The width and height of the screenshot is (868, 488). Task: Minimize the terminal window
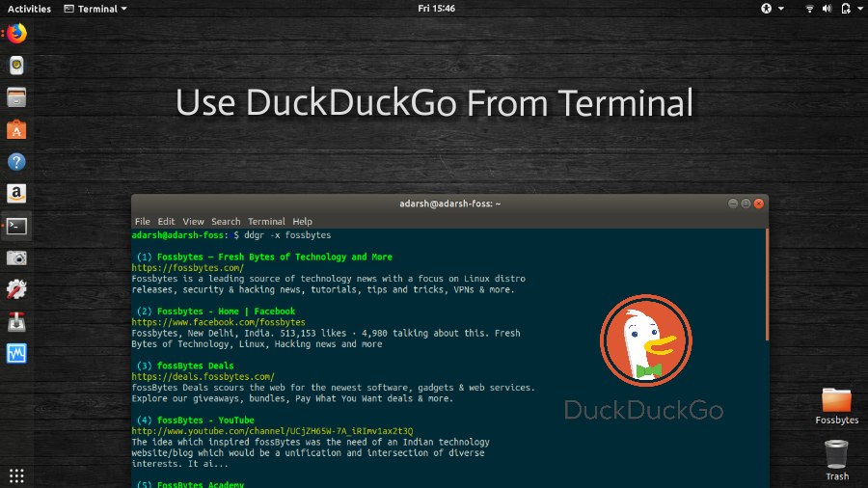(x=733, y=203)
